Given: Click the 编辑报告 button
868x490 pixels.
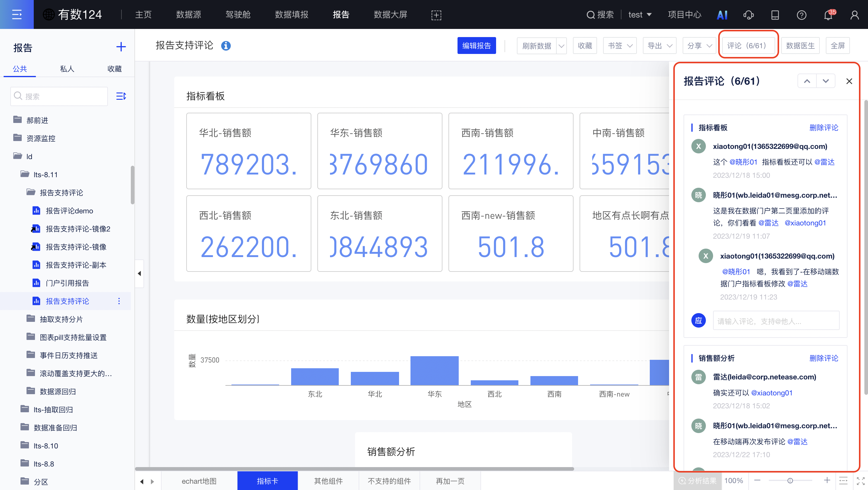Looking at the screenshot, I should tap(476, 46).
